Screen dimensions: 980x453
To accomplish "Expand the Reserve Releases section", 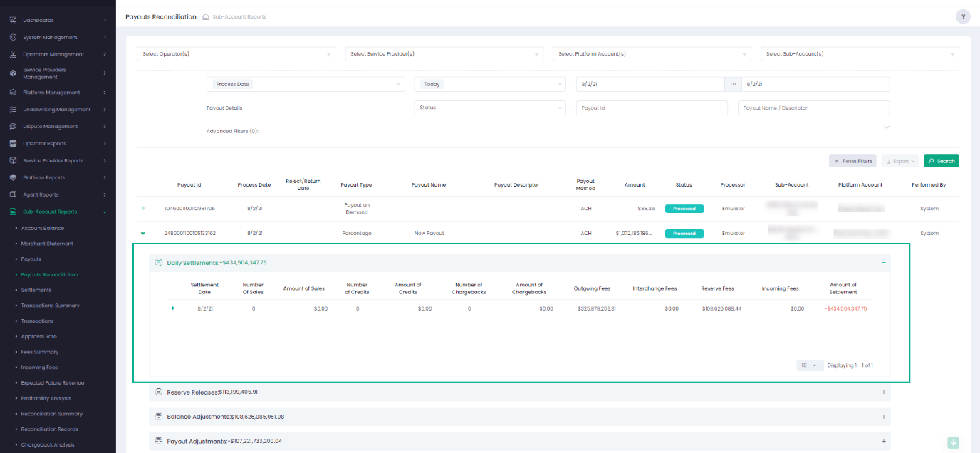I will 884,392.
